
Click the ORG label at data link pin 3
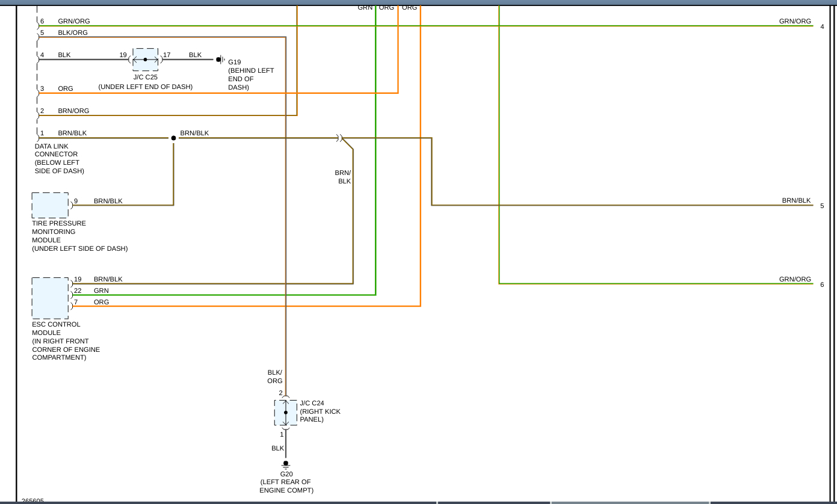(65, 88)
